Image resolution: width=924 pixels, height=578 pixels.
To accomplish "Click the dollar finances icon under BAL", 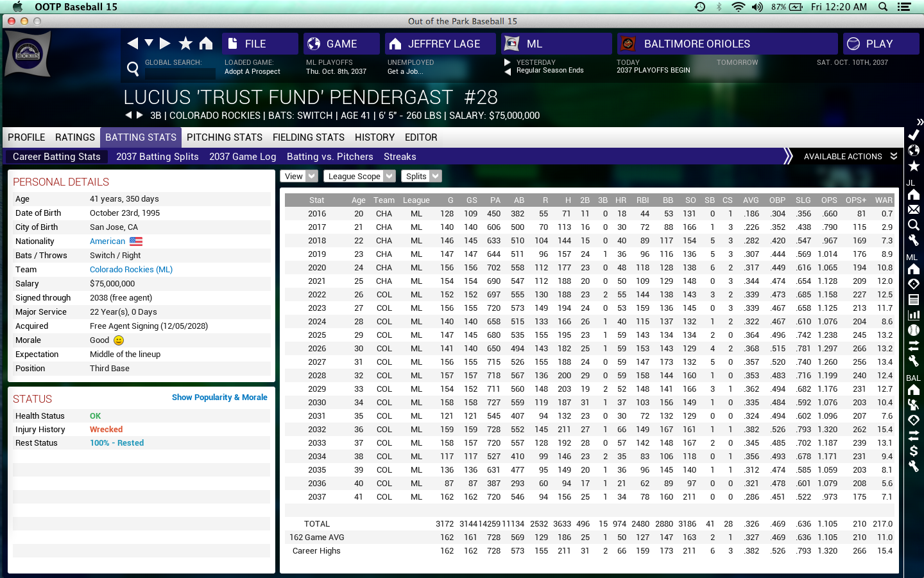I will tap(914, 451).
